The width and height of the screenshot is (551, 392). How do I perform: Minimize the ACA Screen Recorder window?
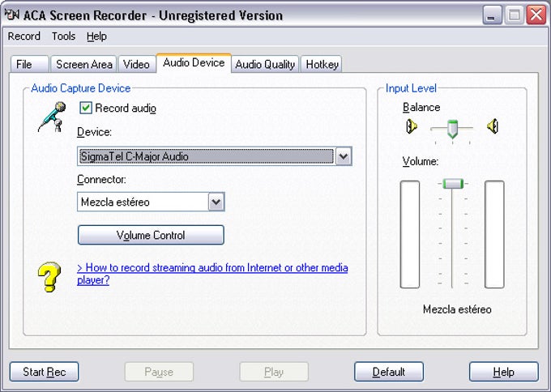pos(492,15)
